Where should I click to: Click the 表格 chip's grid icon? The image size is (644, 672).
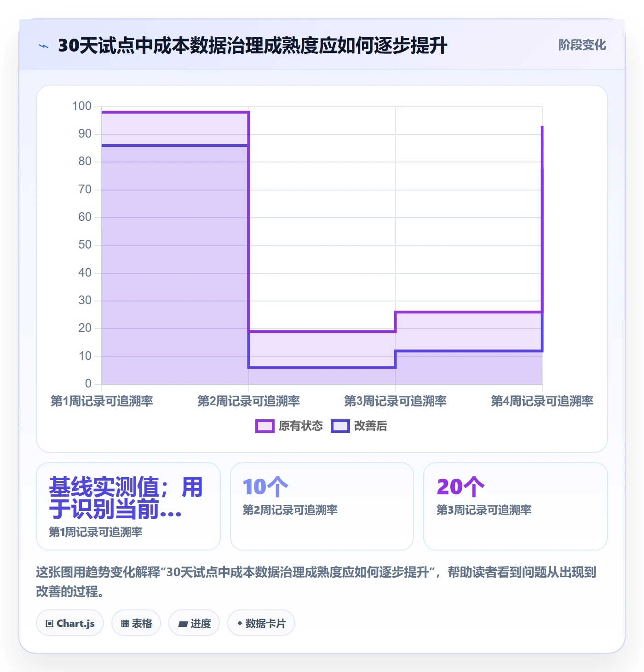coord(125,624)
